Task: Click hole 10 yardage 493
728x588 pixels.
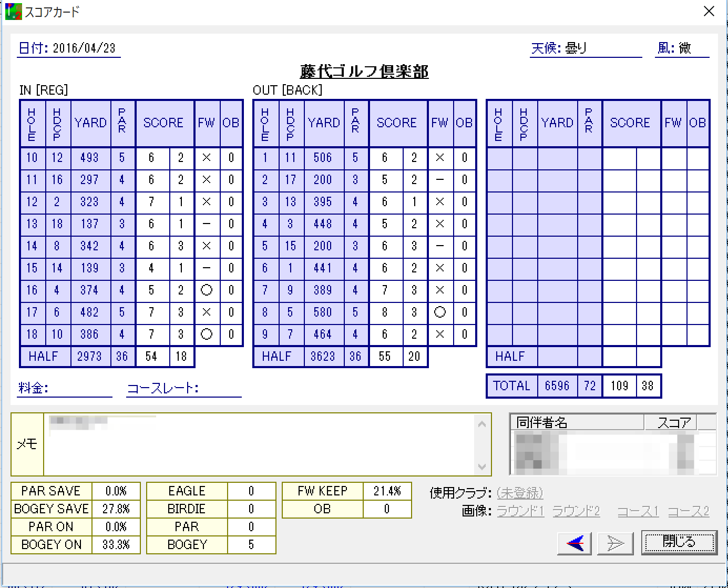Action: coord(89,158)
